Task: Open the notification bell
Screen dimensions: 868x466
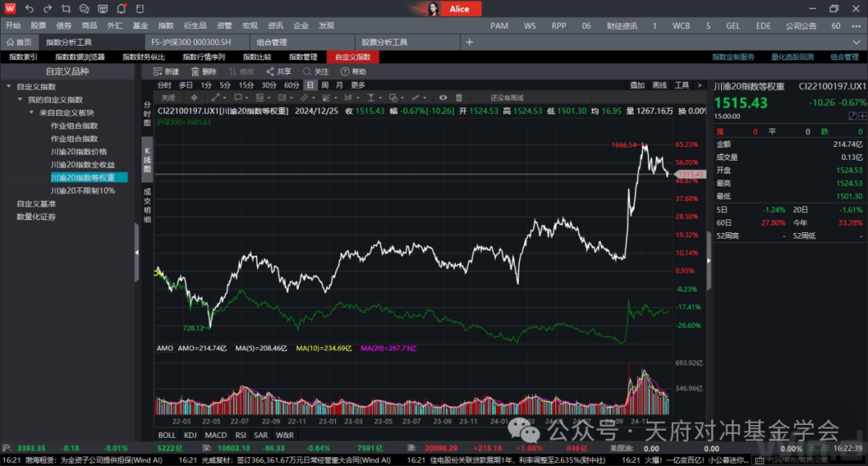Action: point(121,9)
